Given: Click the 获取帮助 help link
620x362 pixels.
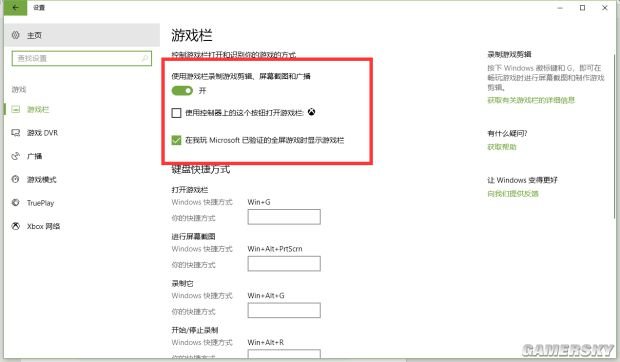Looking at the screenshot, I should (502, 147).
